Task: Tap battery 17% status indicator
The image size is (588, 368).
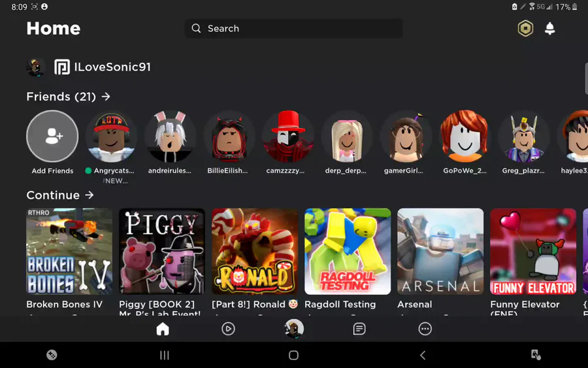Action: point(566,7)
